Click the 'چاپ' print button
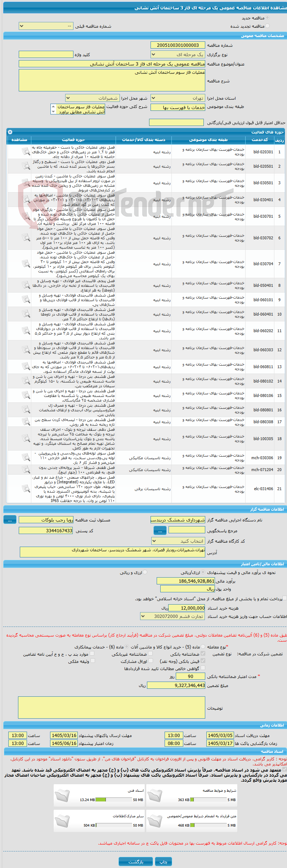This screenshot has width=287, height=868. (163, 862)
